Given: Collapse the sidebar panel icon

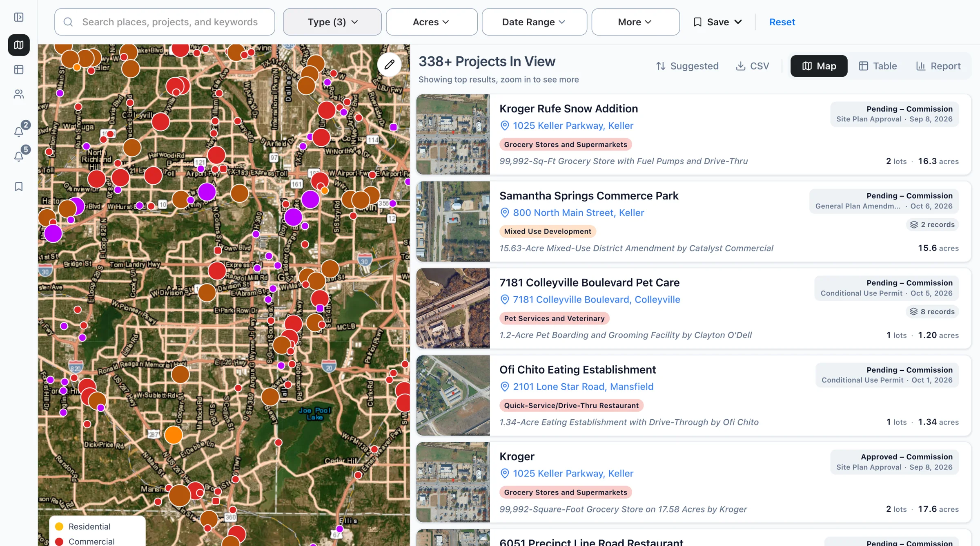Looking at the screenshot, I should pos(19,17).
